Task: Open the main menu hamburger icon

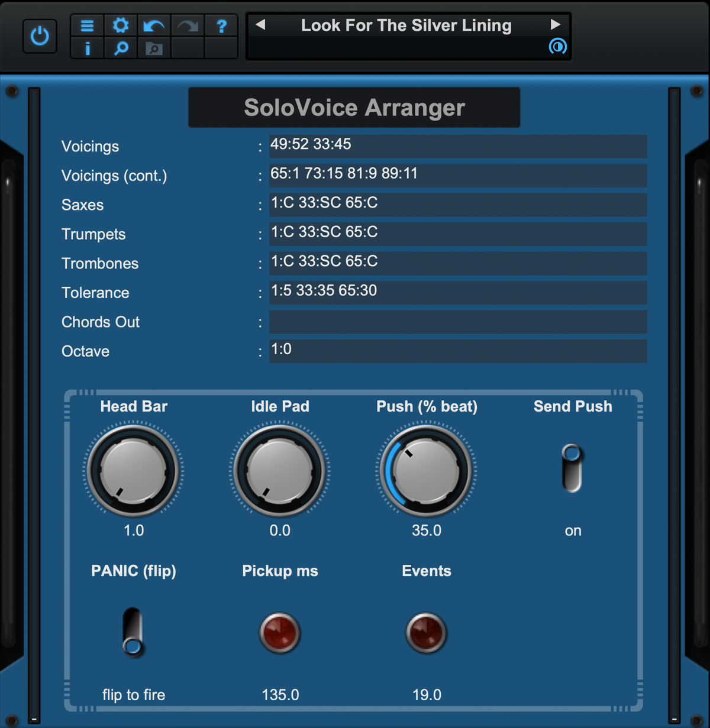Action: pyautogui.click(x=87, y=25)
